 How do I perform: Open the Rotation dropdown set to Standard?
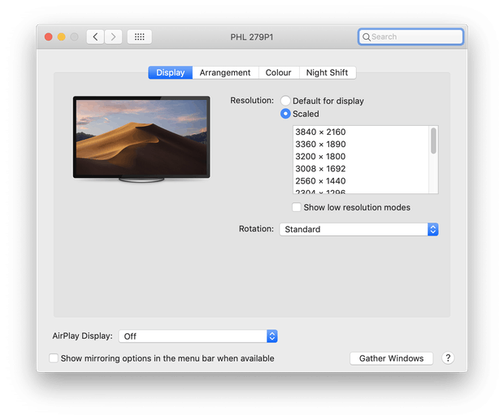click(358, 229)
